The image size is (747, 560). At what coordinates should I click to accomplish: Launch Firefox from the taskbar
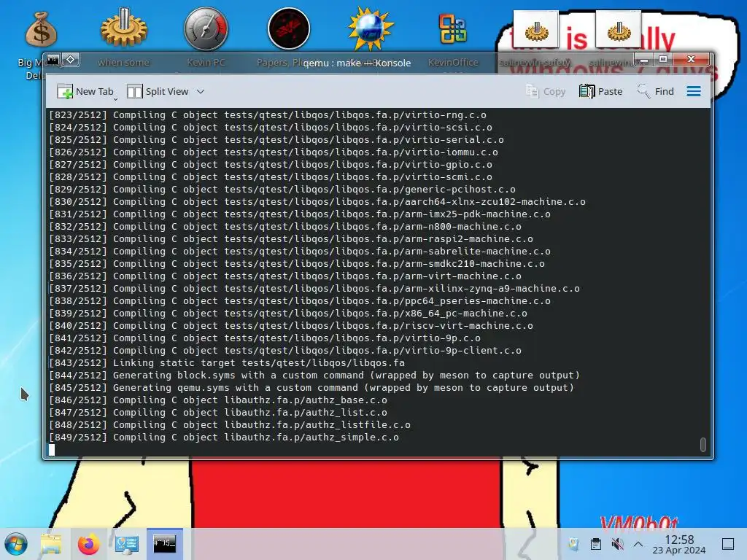tap(88, 544)
